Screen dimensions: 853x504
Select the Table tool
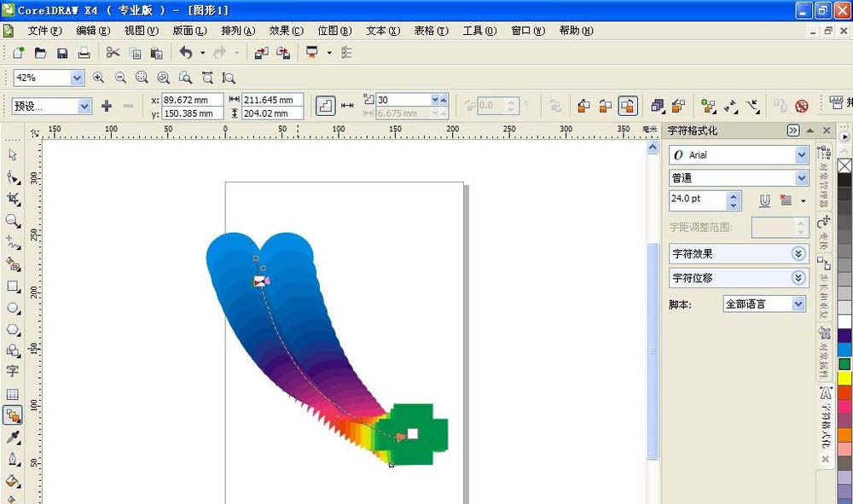tap(13, 394)
